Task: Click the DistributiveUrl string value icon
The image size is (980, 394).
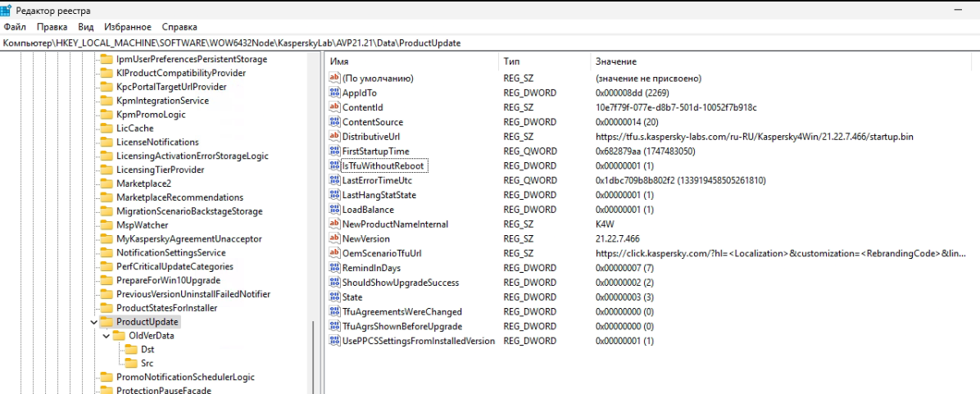Action: click(334, 137)
